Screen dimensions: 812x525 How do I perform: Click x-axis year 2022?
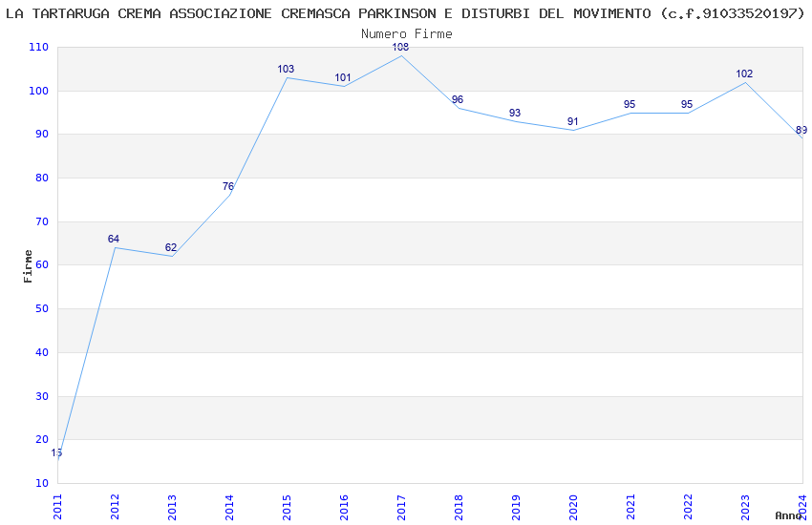[x=688, y=508]
